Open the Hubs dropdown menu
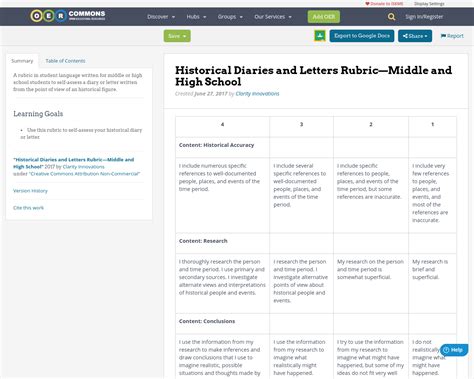This screenshot has height=379, width=474. 196,17
